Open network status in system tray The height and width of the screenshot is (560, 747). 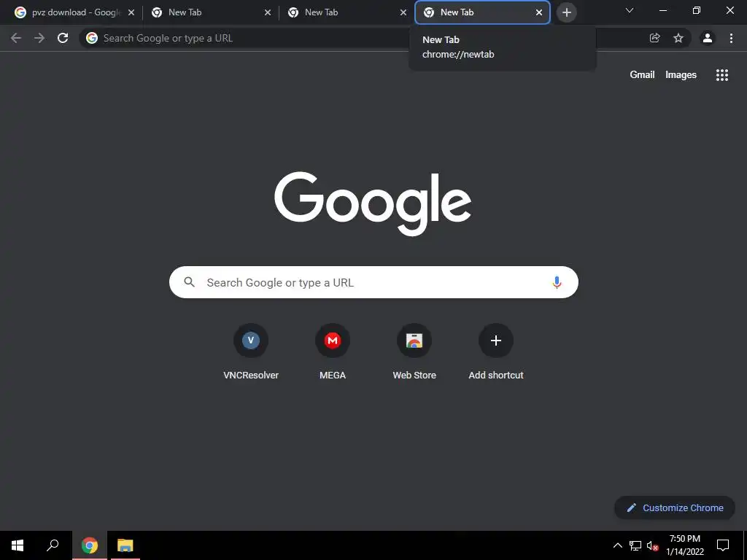(635, 545)
